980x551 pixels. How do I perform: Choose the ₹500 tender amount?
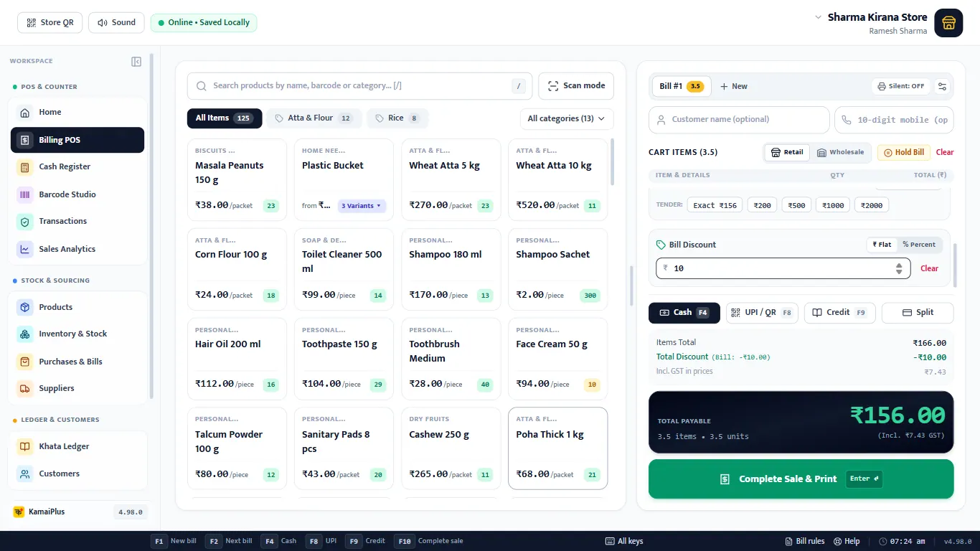click(796, 205)
